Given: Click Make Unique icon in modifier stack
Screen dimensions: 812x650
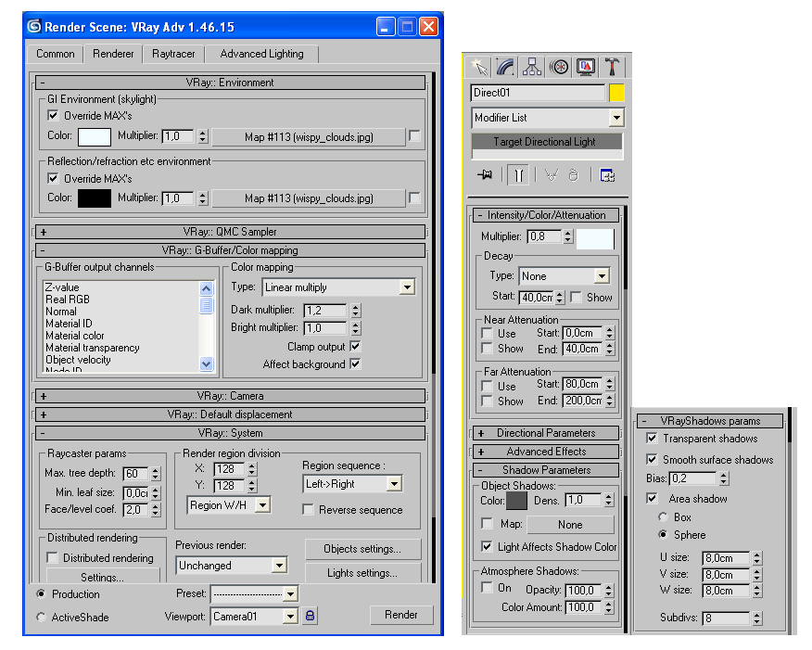Looking at the screenshot, I should click(x=552, y=175).
